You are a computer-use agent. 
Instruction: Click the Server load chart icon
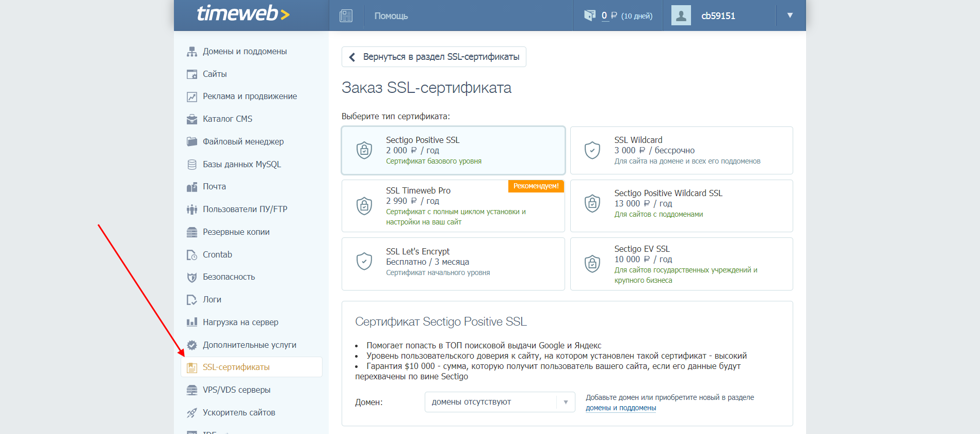click(192, 323)
